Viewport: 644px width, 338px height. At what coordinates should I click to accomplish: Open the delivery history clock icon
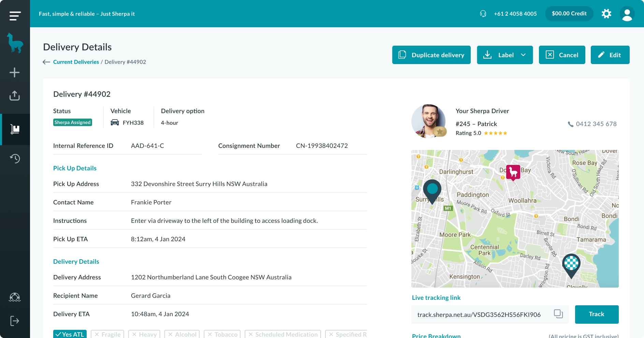pyautogui.click(x=15, y=158)
